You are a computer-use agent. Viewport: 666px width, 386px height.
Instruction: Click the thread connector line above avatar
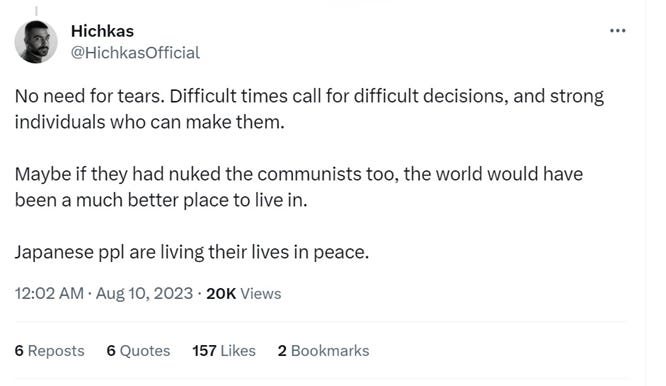[36, 11]
